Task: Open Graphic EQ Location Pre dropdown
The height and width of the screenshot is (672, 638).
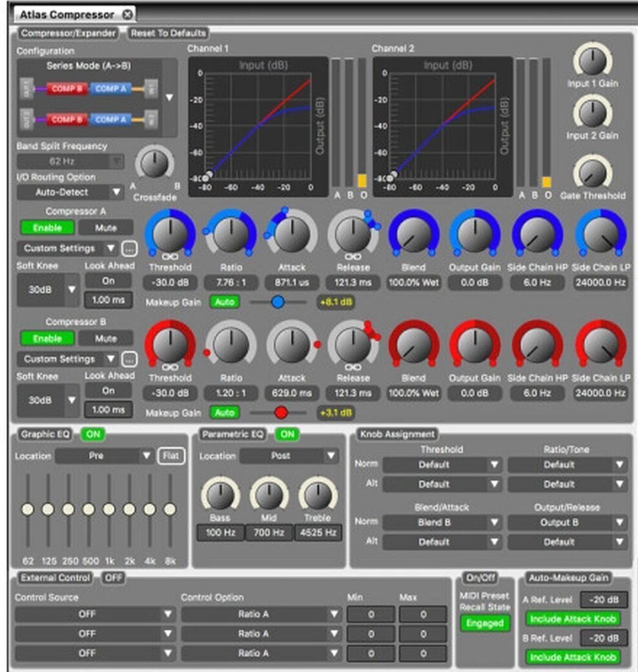Action: pos(104,456)
